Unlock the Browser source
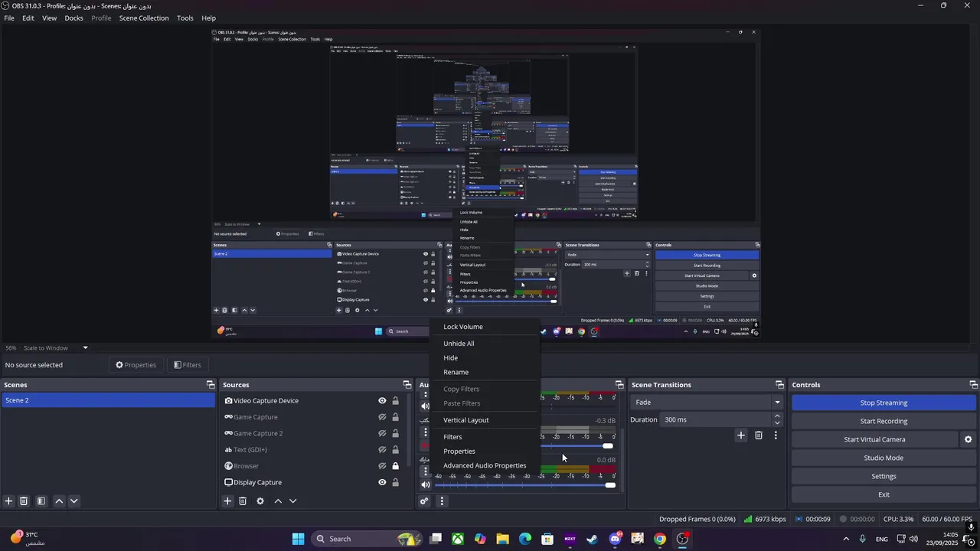Image resolution: width=980 pixels, height=551 pixels. pyautogui.click(x=395, y=466)
